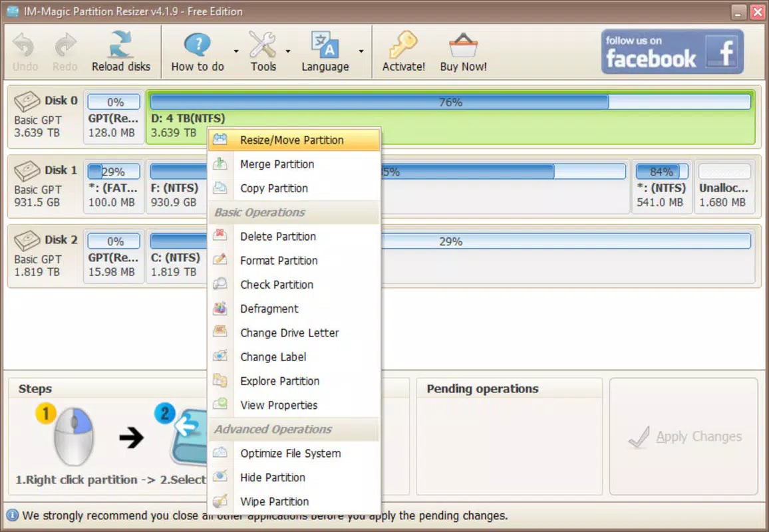Image resolution: width=769 pixels, height=532 pixels.
Task: Open the follow us on facebook banner
Action: (x=673, y=51)
